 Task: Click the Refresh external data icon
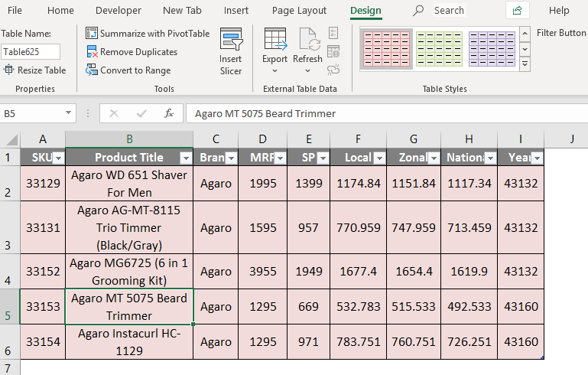point(308,47)
